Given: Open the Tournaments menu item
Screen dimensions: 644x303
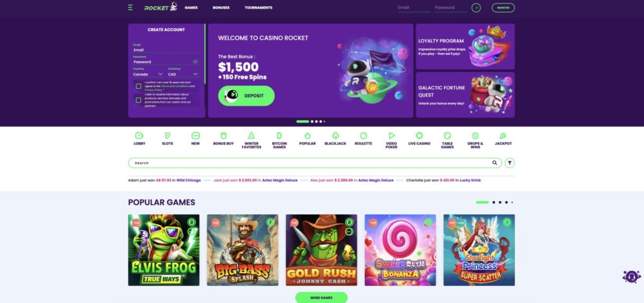Looking at the screenshot, I should [258, 8].
